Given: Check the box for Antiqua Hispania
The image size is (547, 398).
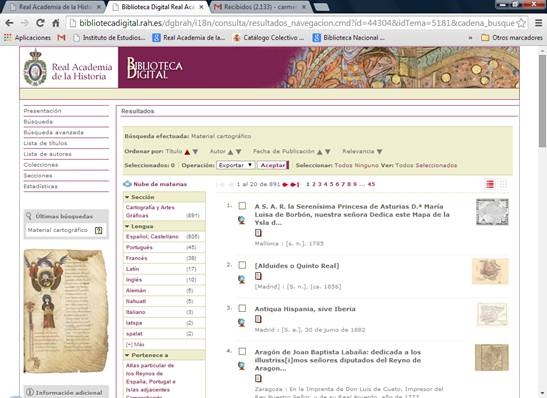Looking at the screenshot, I should tap(242, 308).
